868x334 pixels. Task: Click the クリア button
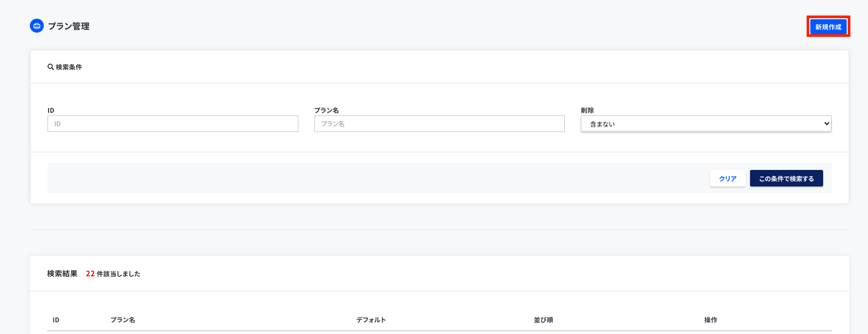pos(728,178)
